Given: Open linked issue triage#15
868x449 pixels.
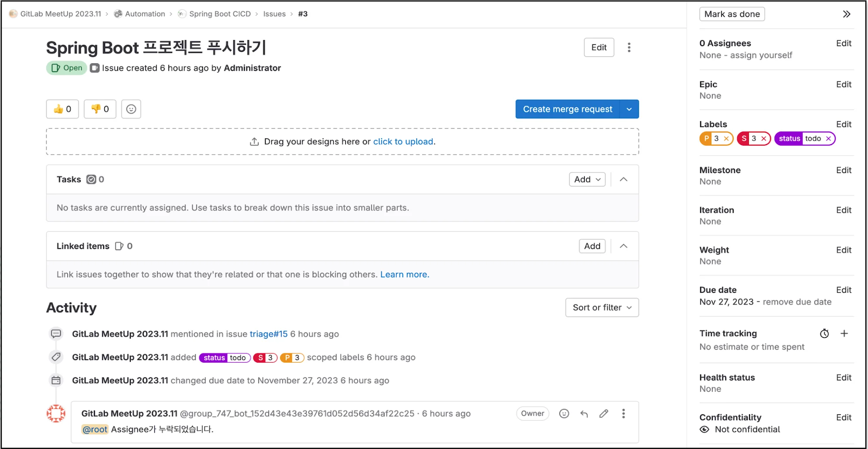Looking at the screenshot, I should pos(268,334).
